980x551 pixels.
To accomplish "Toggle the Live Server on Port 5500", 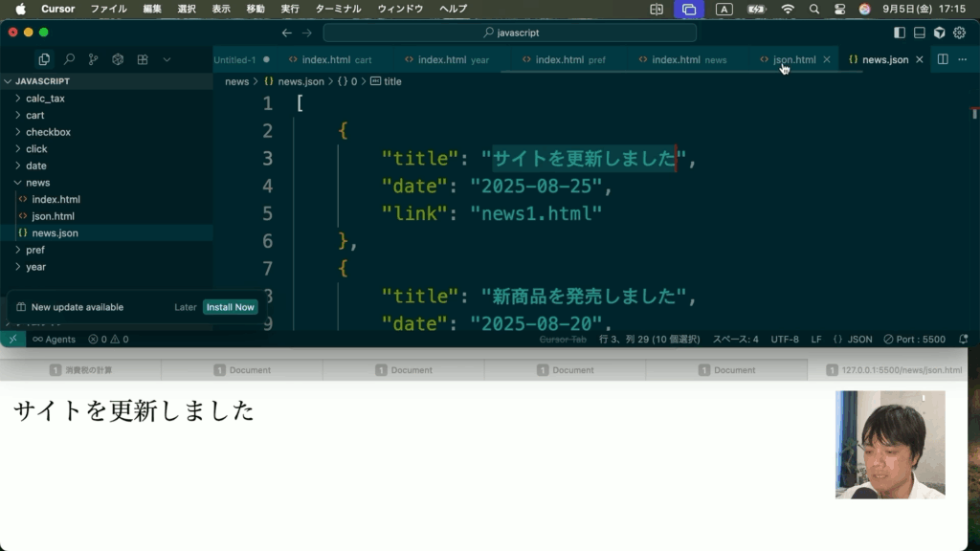I will [915, 339].
